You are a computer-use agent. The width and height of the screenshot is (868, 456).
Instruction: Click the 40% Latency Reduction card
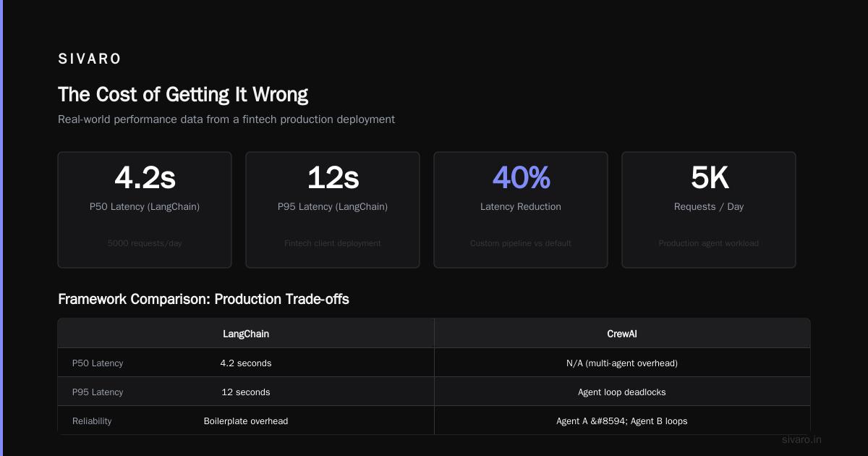coord(521,210)
